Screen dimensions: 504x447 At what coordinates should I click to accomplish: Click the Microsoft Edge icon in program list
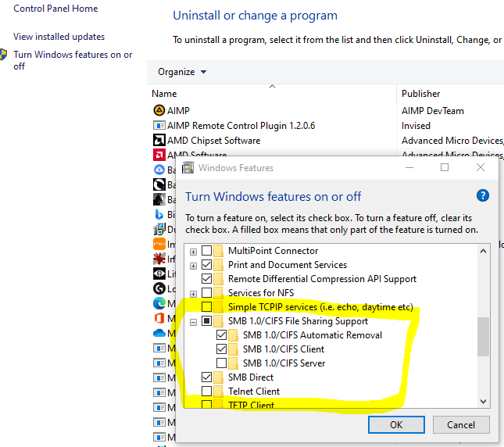(x=159, y=303)
